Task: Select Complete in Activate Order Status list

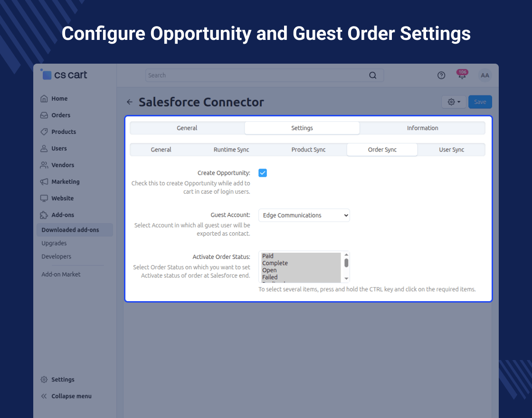Action: click(301, 263)
